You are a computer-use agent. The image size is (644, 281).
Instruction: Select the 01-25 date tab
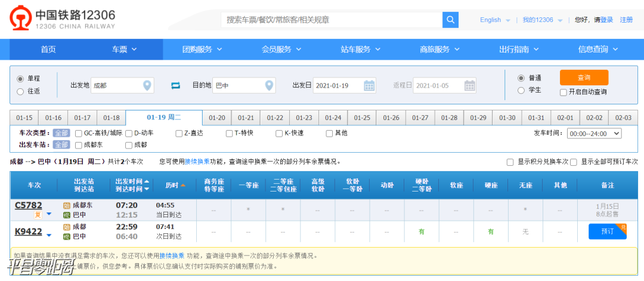pos(362,118)
